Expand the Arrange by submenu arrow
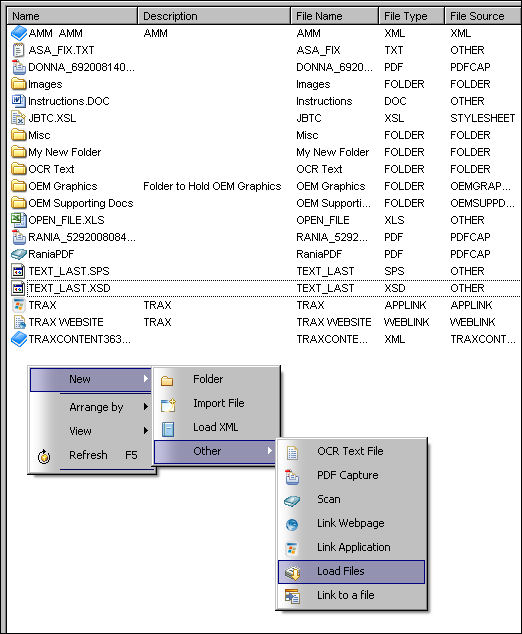The height and width of the screenshot is (634, 522). click(x=146, y=407)
